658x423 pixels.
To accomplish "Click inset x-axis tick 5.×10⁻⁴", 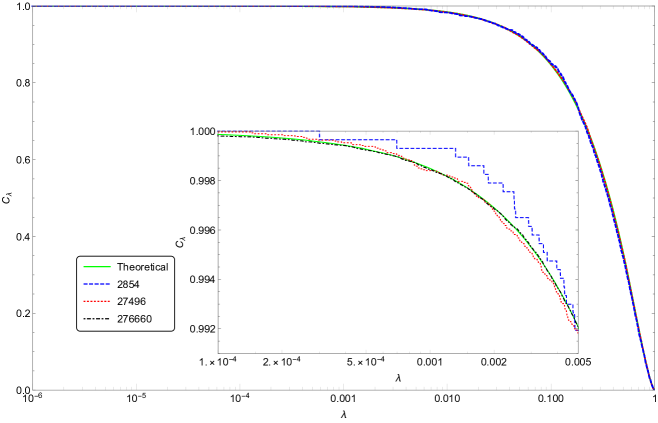I will pos(364,362).
